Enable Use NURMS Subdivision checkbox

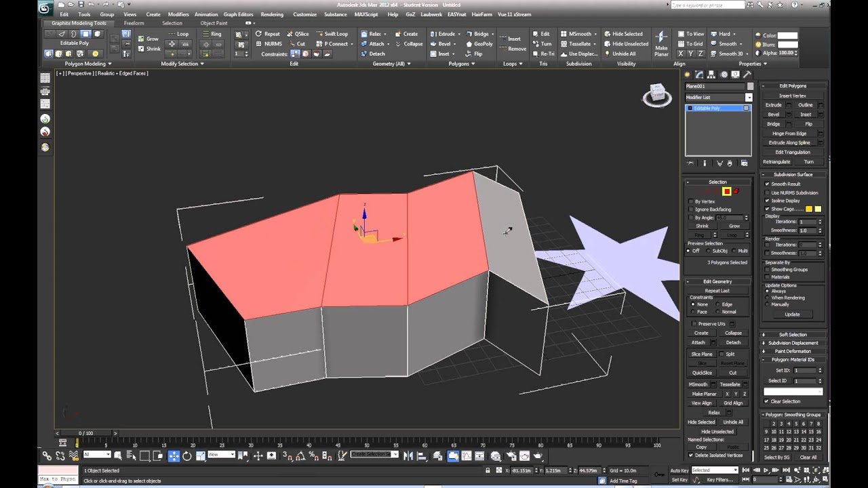[767, 192]
